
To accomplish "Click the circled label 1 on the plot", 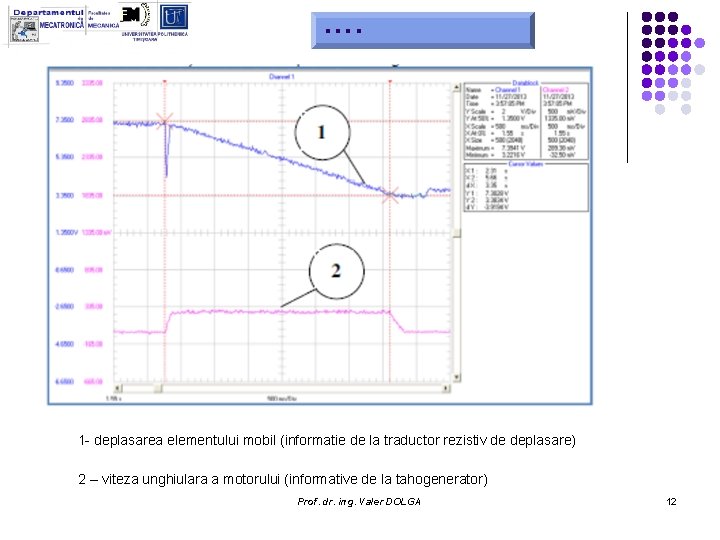I will point(322,132).
